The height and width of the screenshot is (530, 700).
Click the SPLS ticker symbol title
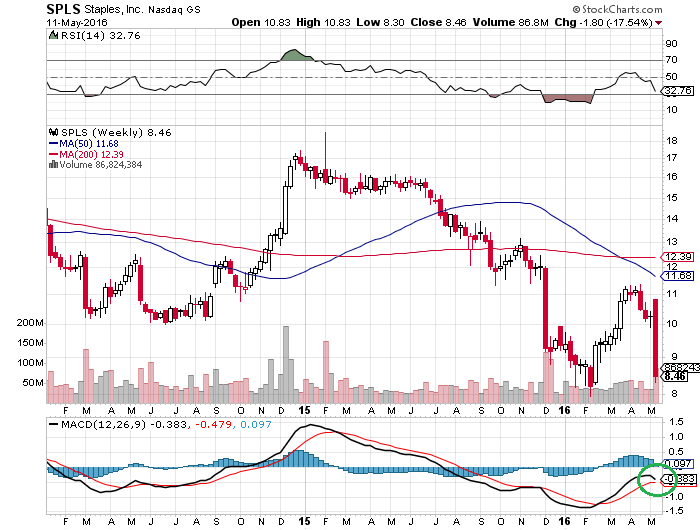(63, 9)
